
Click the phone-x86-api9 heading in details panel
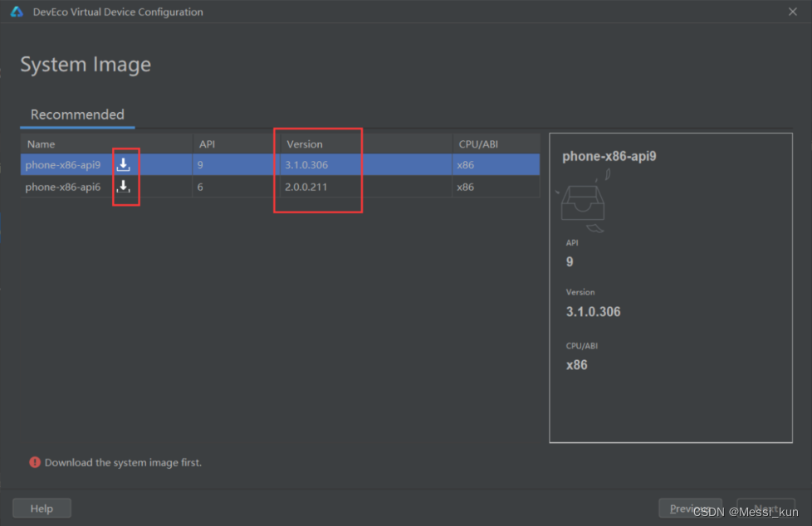click(609, 156)
